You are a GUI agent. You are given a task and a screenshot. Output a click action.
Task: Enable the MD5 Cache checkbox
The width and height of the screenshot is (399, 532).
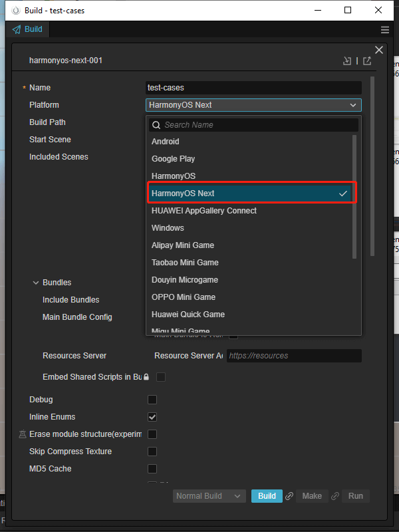click(x=152, y=469)
